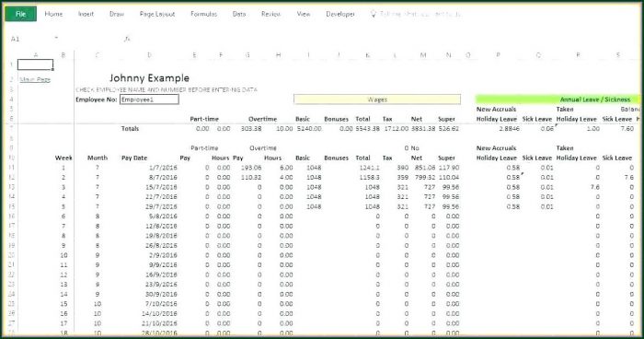The height and width of the screenshot is (339, 644).
Task: Select pay date 1/7/2016
Action: (163, 168)
